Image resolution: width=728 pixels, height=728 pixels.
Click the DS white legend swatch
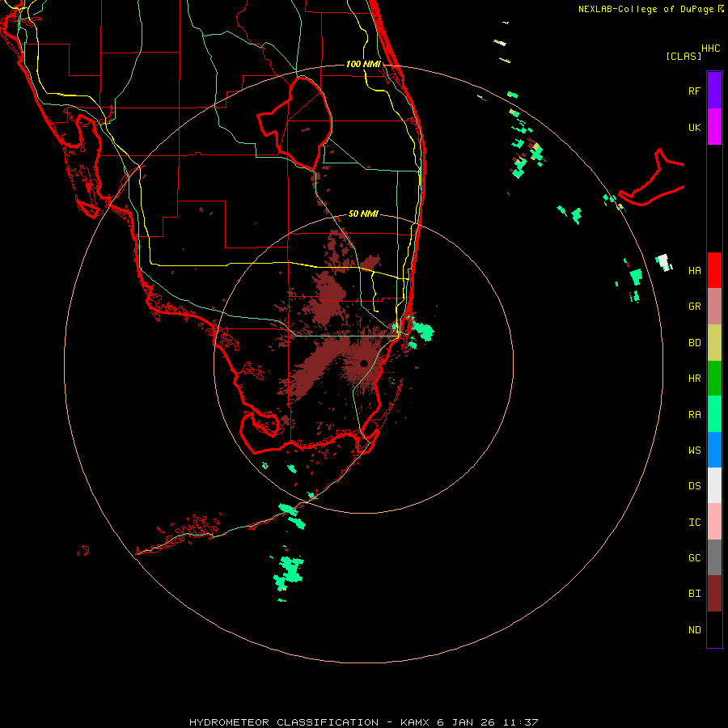(714, 485)
